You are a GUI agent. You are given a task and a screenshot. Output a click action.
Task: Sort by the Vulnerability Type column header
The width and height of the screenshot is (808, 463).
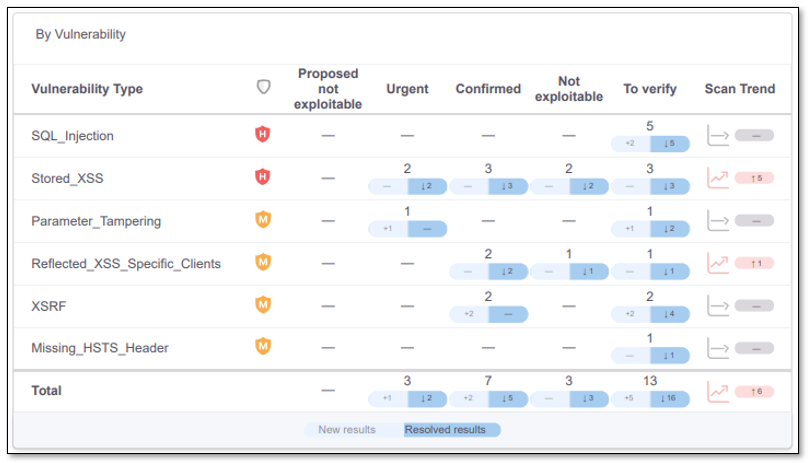click(x=87, y=89)
